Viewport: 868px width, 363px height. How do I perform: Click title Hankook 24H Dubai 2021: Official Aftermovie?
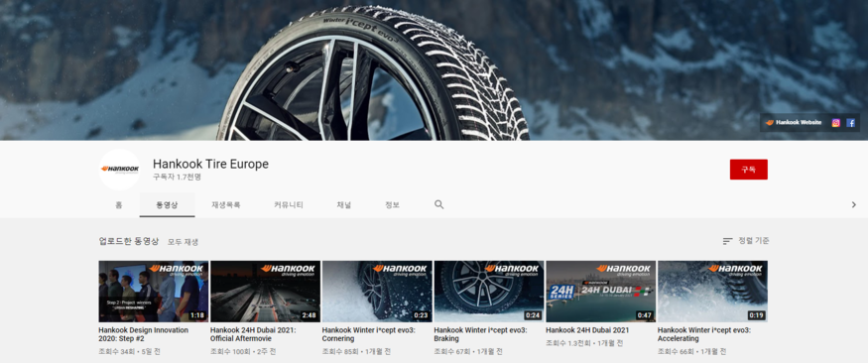tap(253, 334)
